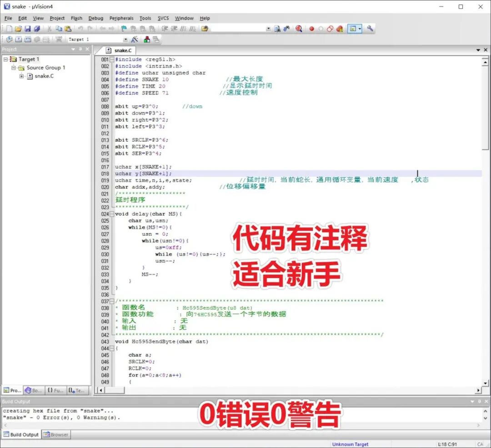This screenshot has height=448, width=491.
Task: Download to flash LOAD icon
Action: tap(59, 40)
